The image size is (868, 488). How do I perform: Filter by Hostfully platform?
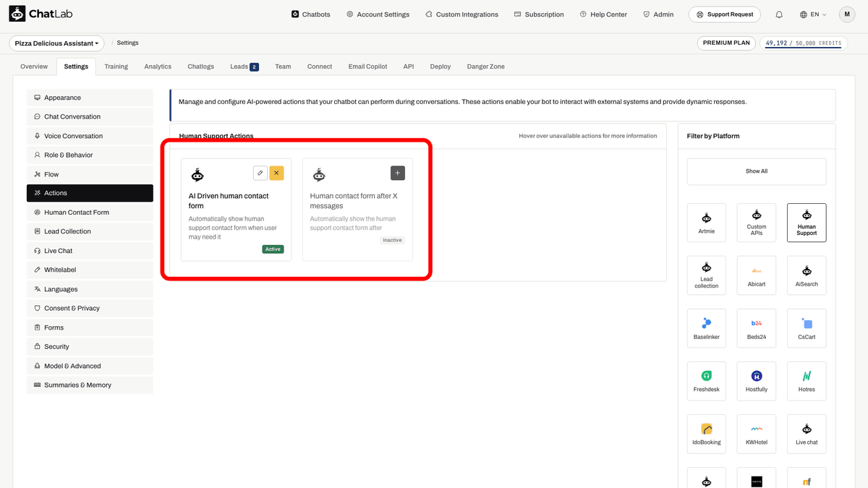point(757,381)
